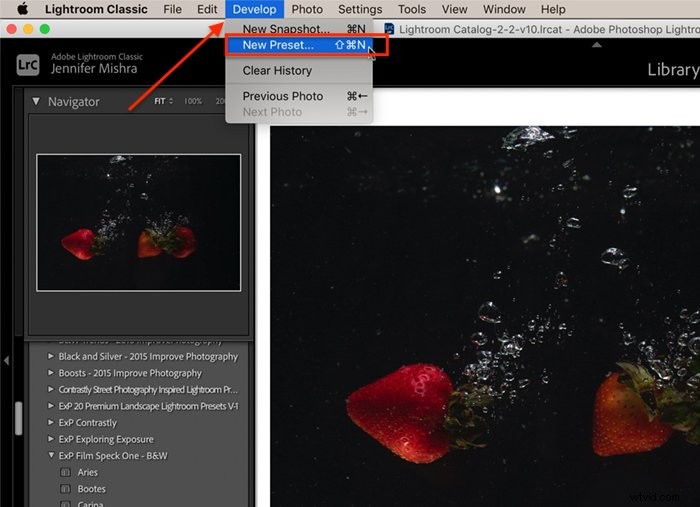
Task: Click the Aries preset icon
Action: click(x=66, y=472)
